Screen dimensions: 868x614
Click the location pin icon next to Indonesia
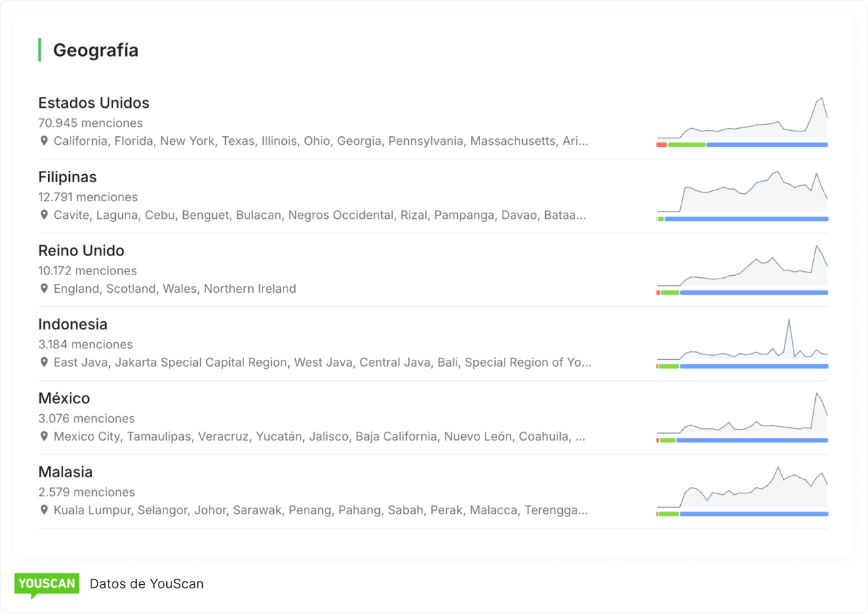(x=44, y=363)
